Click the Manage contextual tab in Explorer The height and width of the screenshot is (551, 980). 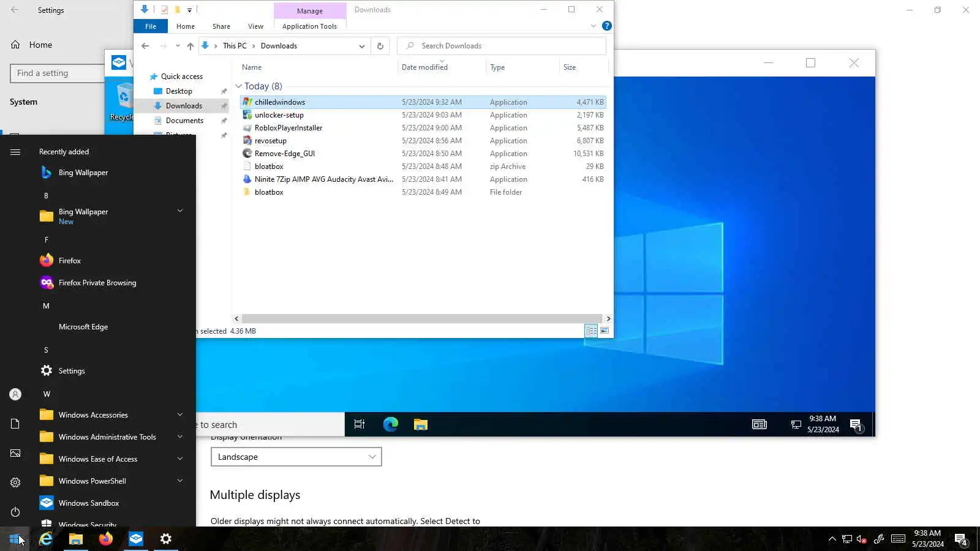(x=310, y=11)
